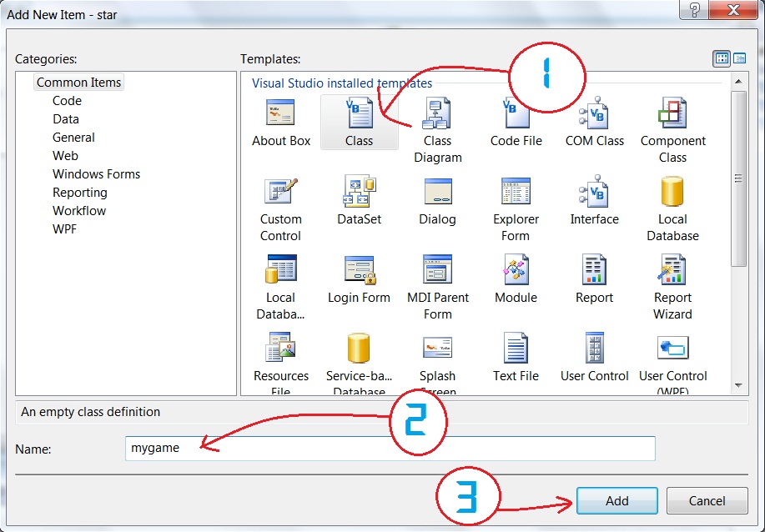The height and width of the screenshot is (532, 765).
Task: Pick the MDI Parent Form template
Action: pyautogui.click(x=437, y=287)
